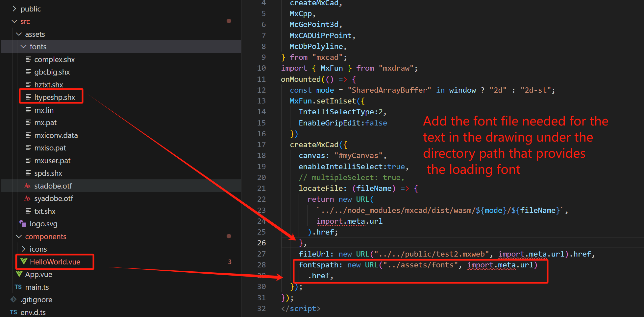This screenshot has height=317, width=644.
Task: Open ltypeshp.shx file
Action: click(55, 97)
